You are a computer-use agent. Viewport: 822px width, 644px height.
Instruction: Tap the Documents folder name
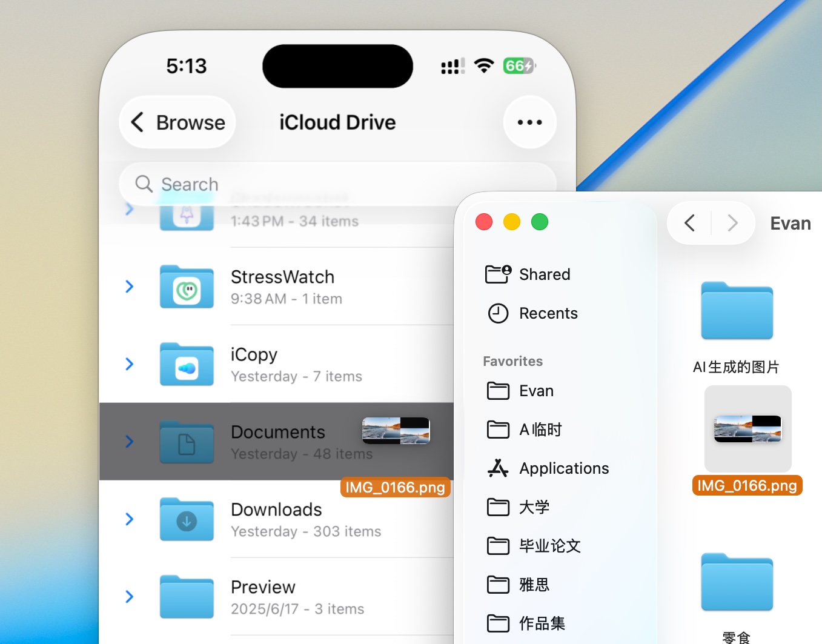(x=278, y=432)
